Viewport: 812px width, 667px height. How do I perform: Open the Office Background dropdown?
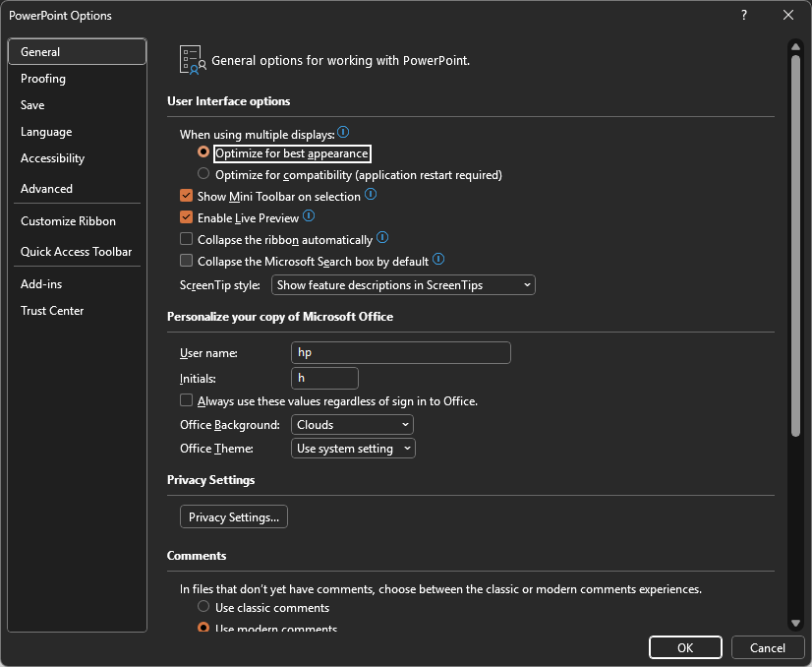point(352,425)
